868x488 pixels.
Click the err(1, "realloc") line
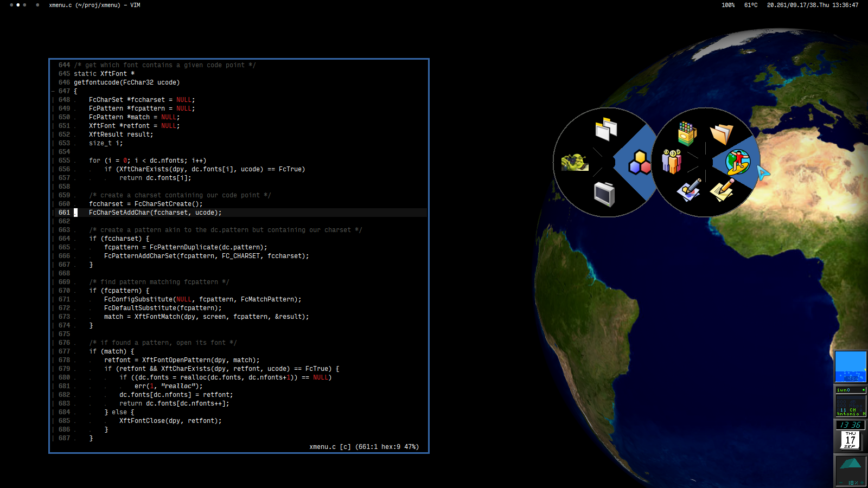click(169, 386)
